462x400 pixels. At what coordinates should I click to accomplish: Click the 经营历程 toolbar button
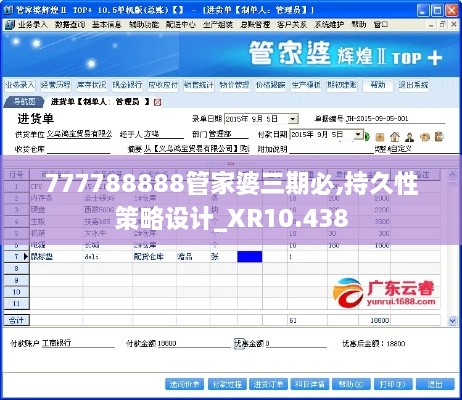click(55, 85)
